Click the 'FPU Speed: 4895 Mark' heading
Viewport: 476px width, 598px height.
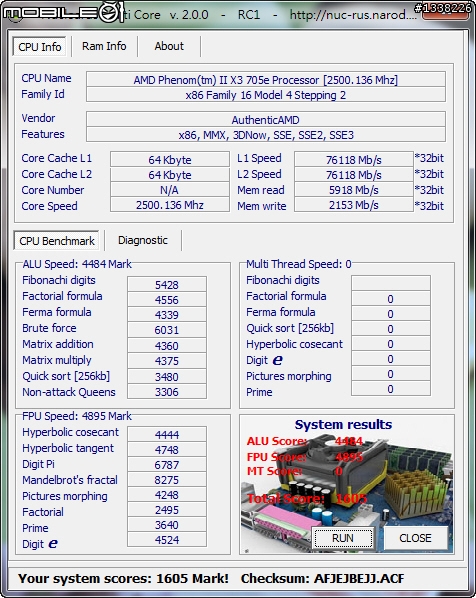pos(77,416)
